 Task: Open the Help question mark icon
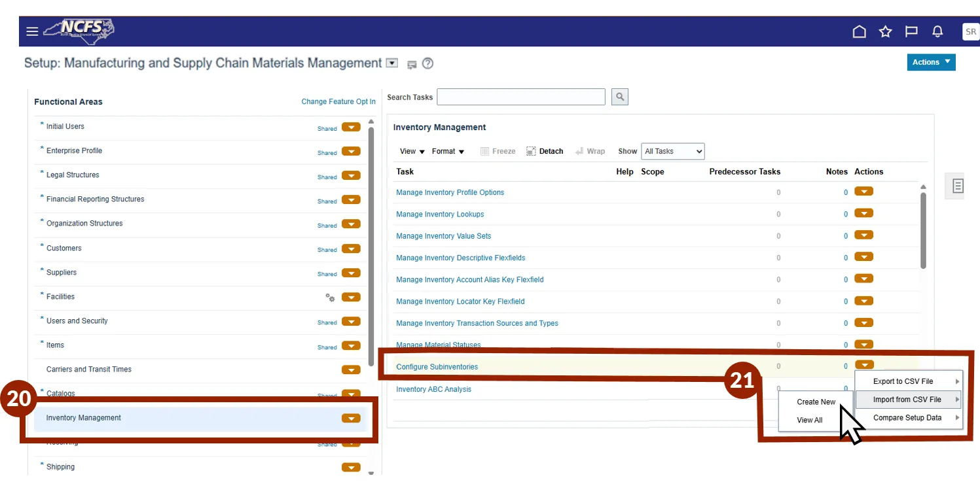click(x=427, y=63)
